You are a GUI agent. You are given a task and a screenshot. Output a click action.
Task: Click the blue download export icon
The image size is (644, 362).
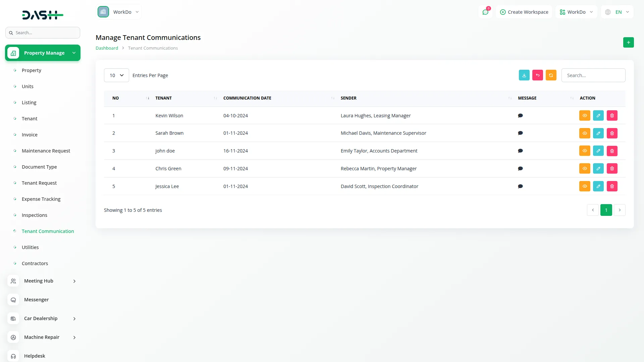[524, 75]
